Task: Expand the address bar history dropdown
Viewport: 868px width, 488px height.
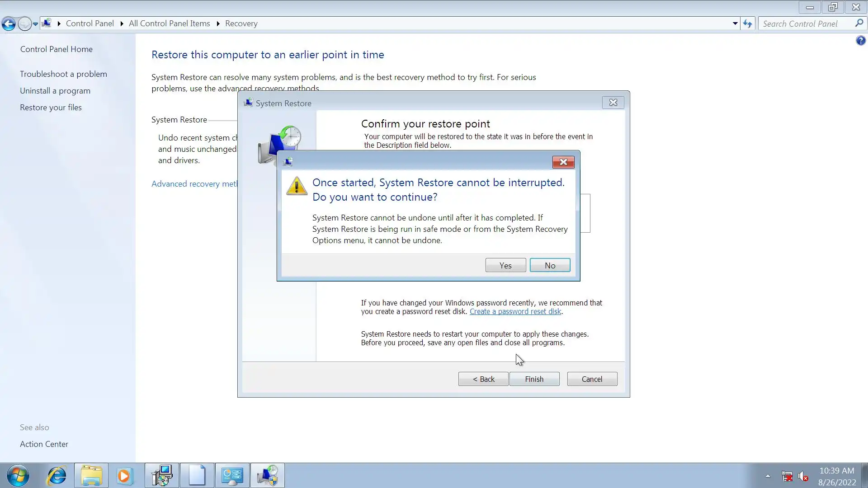Action: (735, 23)
